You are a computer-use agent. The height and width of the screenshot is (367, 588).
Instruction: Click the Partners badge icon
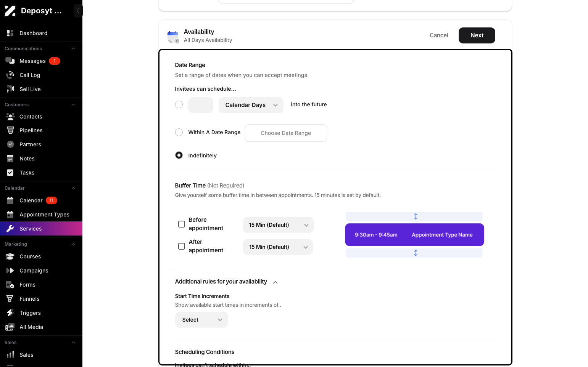10,144
